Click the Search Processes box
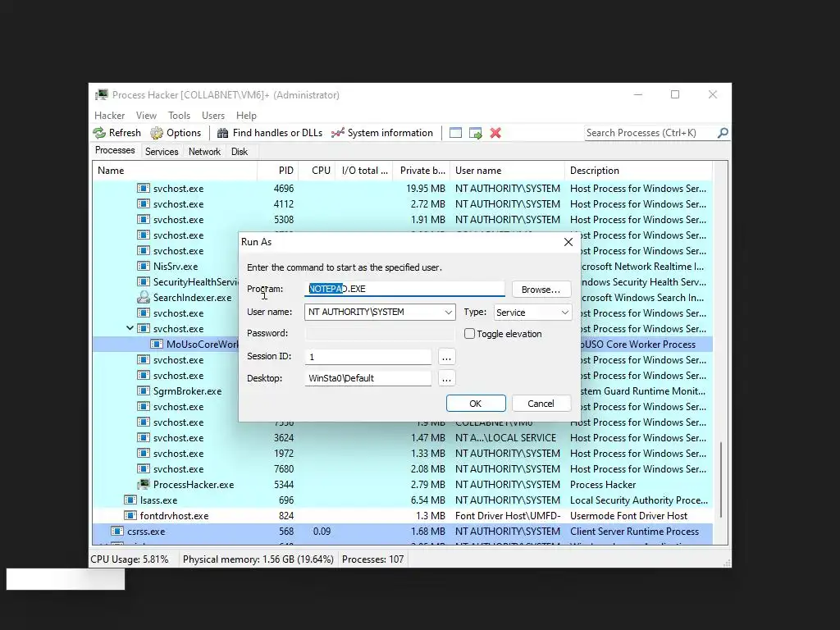The width and height of the screenshot is (840, 630). pyautogui.click(x=650, y=133)
